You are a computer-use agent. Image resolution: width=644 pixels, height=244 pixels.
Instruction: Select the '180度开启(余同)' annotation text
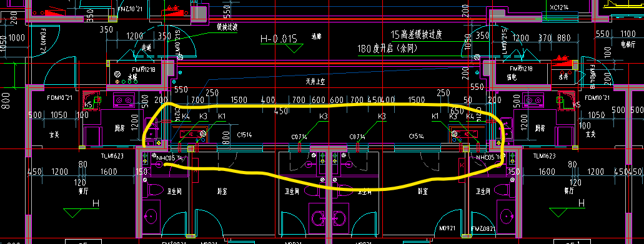coord(388,49)
